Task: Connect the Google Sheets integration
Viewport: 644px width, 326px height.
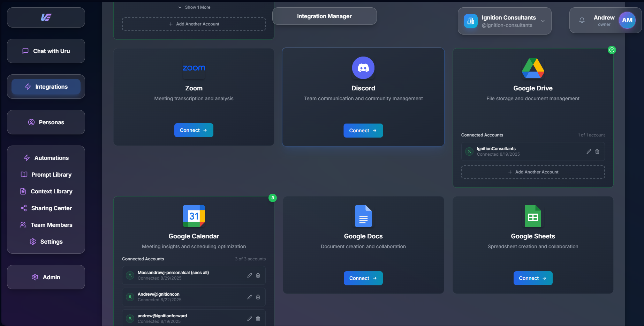Action: (x=533, y=278)
